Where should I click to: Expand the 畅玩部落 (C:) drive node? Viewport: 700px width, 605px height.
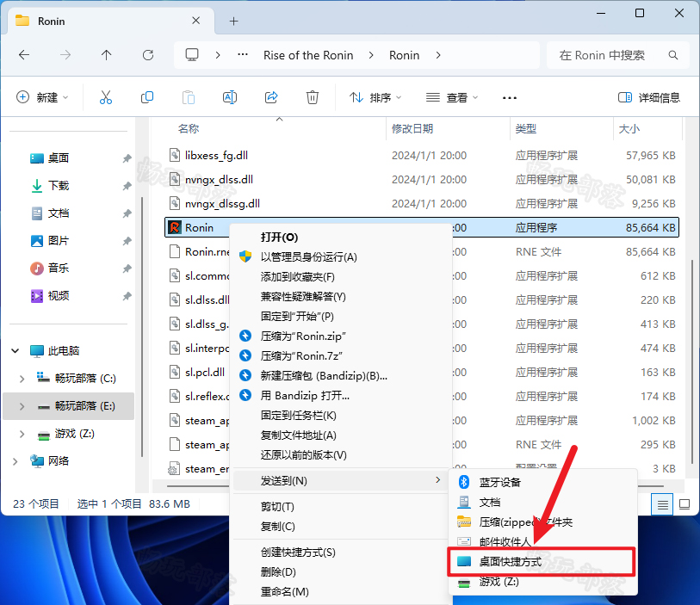pyautogui.click(x=22, y=379)
